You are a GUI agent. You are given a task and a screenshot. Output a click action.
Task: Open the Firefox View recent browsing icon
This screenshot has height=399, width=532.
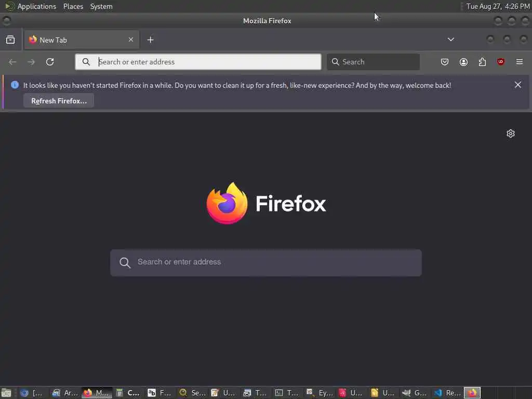pos(10,39)
